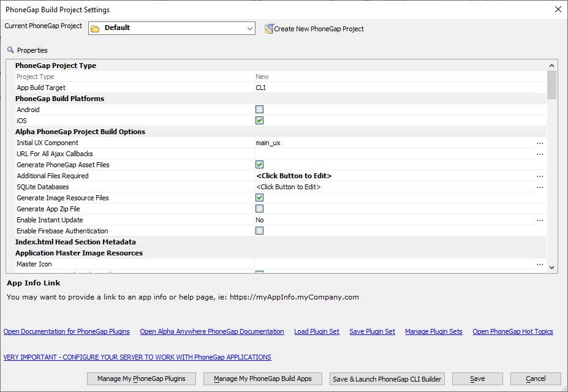Collapse Application Master Image Resources section
This screenshot has height=392, width=568.
click(x=79, y=253)
